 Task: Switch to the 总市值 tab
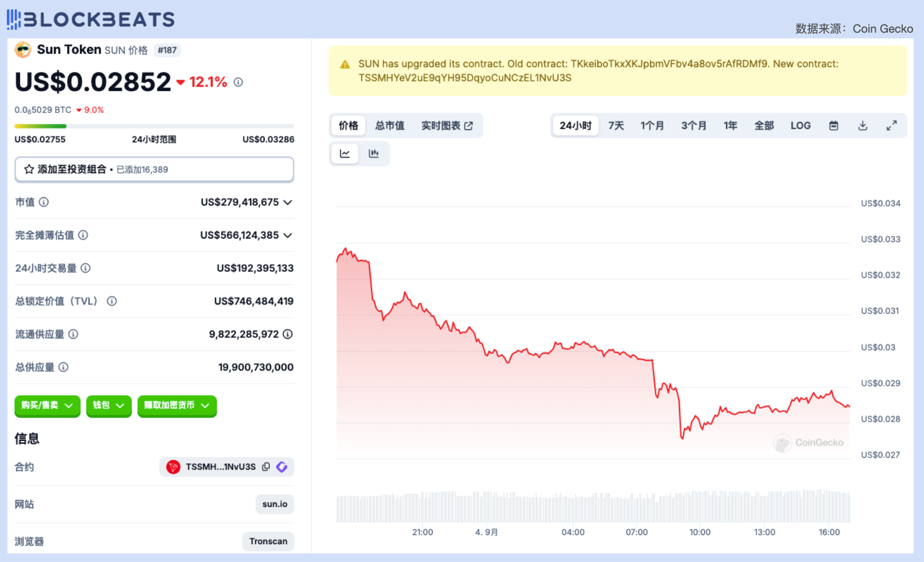[390, 126]
